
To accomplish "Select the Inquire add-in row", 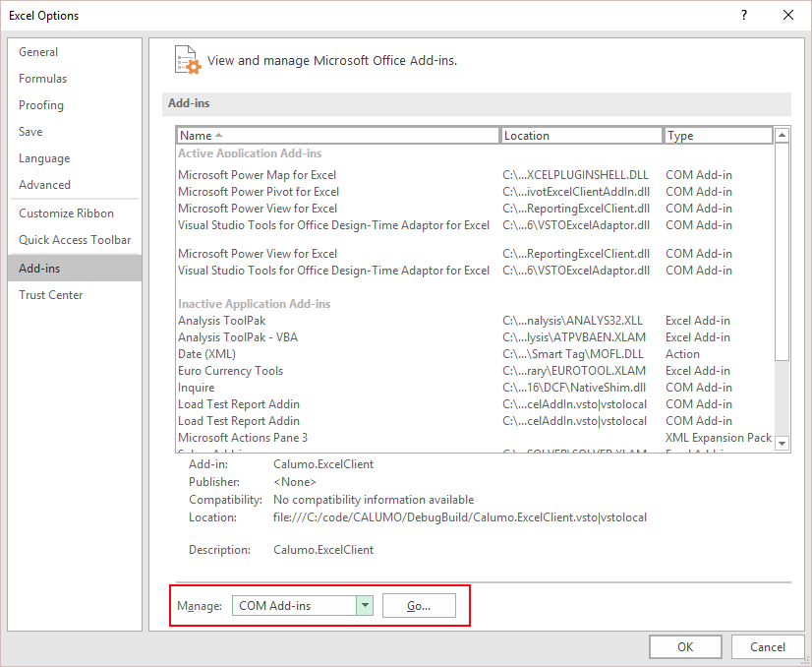I will [x=474, y=388].
